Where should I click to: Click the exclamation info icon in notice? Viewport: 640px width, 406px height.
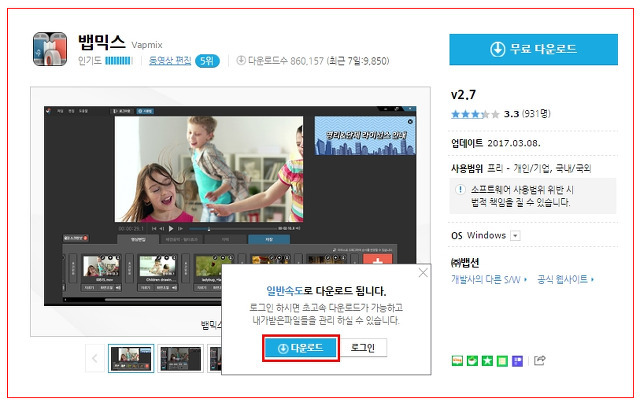(460, 190)
